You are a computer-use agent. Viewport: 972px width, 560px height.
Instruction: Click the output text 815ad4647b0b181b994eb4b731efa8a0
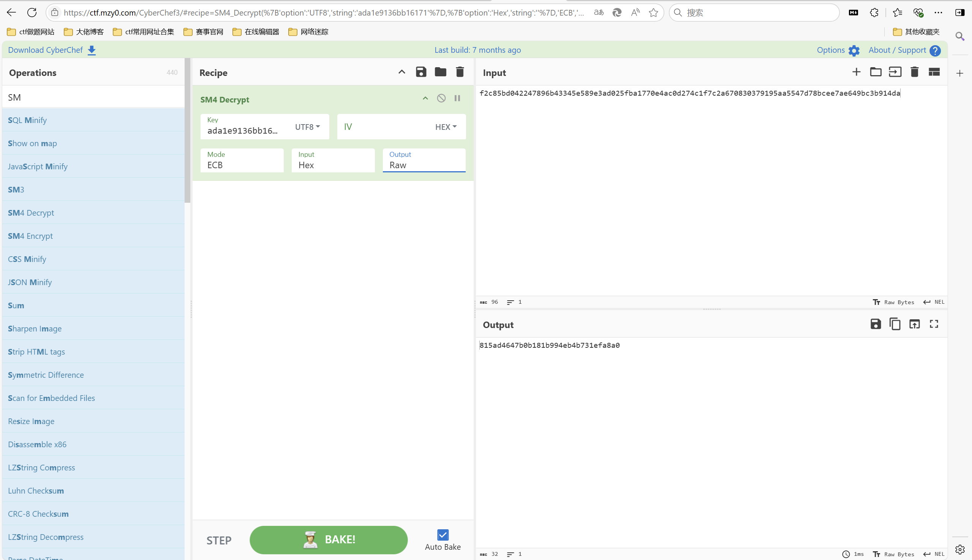[550, 345]
